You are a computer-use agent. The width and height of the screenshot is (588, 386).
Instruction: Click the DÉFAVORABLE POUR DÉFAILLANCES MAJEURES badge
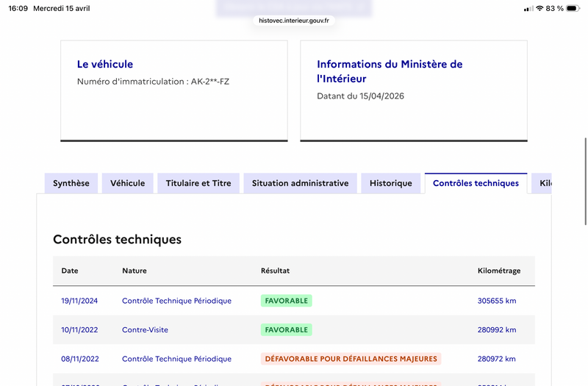click(351, 359)
